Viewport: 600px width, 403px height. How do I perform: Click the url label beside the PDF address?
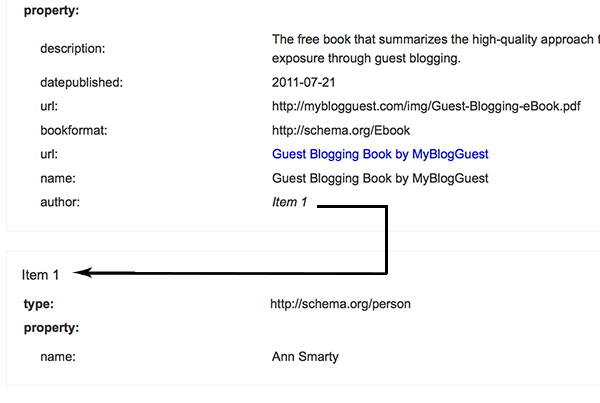(49, 106)
